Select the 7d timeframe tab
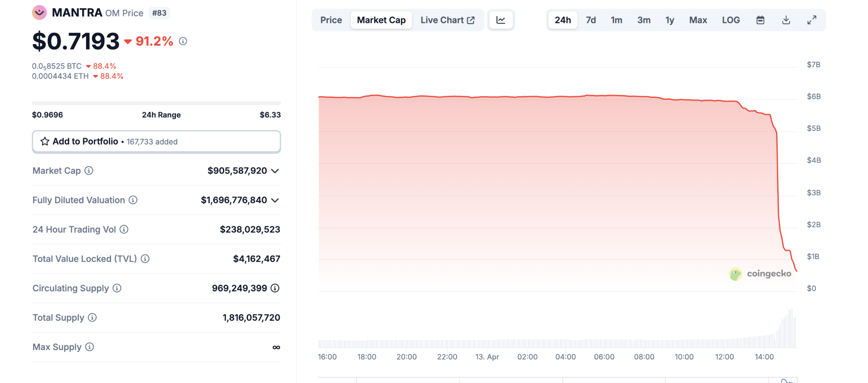Image resolution: width=868 pixels, height=383 pixels. (x=590, y=19)
